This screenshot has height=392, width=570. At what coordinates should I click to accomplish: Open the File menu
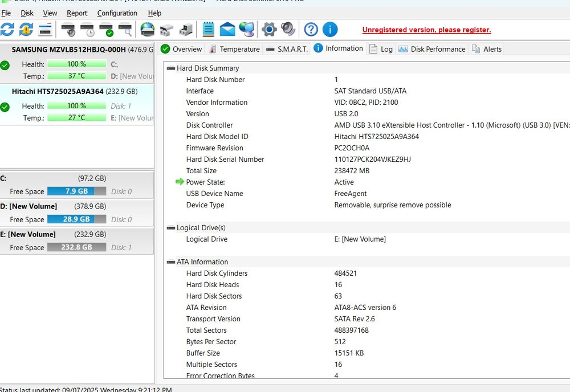pos(6,13)
